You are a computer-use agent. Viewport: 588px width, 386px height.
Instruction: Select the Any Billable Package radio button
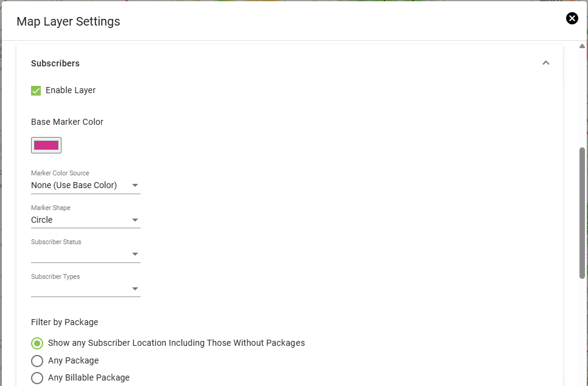[x=37, y=377]
